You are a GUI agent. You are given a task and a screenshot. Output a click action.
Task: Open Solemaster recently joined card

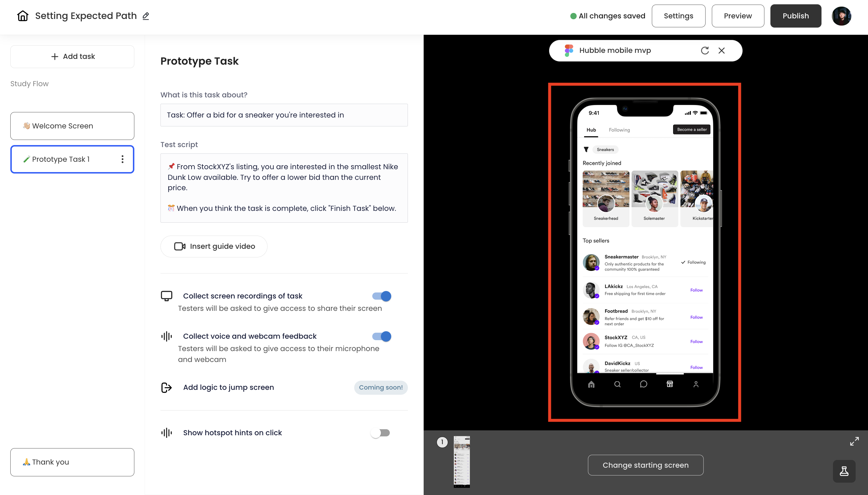pos(654,199)
